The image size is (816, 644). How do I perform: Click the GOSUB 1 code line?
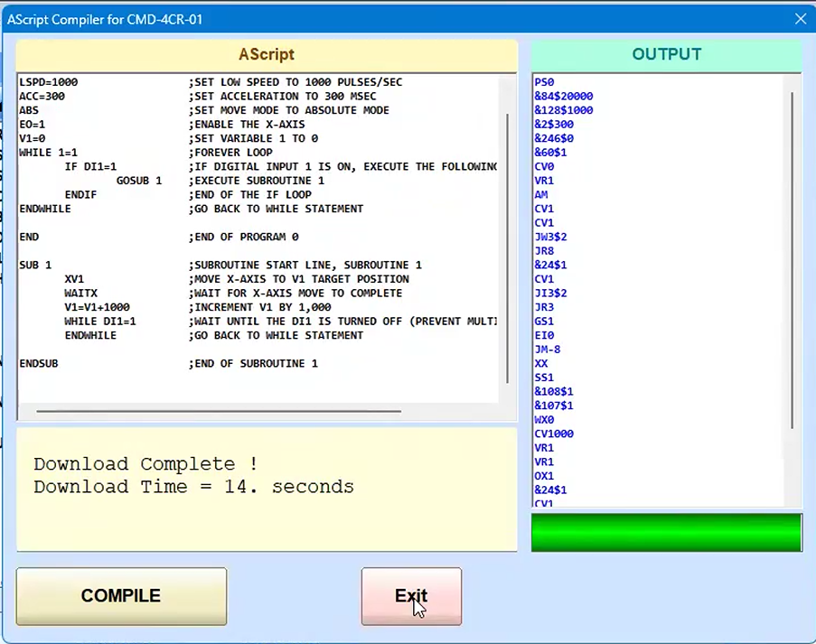[x=139, y=181]
